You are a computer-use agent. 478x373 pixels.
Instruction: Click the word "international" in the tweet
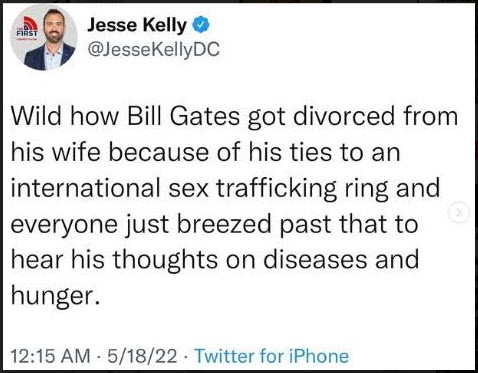(x=85, y=188)
